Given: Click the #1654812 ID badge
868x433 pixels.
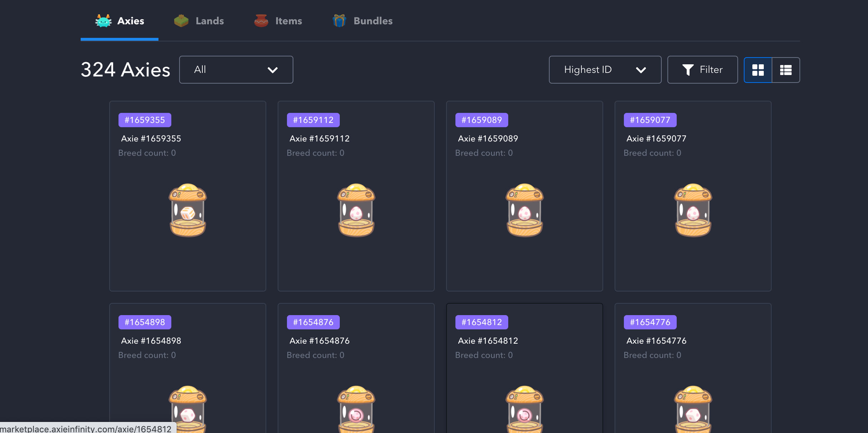Looking at the screenshot, I should (x=482, y=322).
